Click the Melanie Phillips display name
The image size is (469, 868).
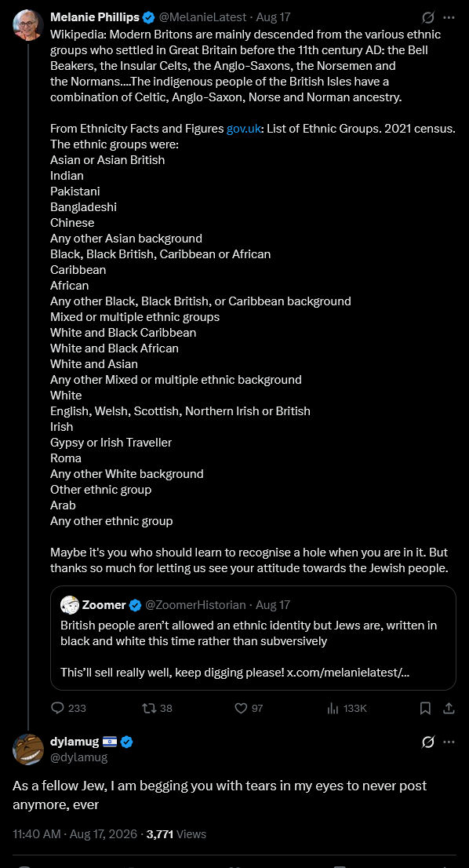point(95,18)
